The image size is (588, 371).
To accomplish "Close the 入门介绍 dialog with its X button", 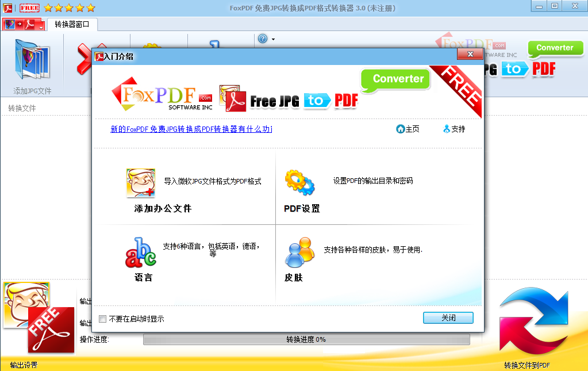I will tap(470, 55).
